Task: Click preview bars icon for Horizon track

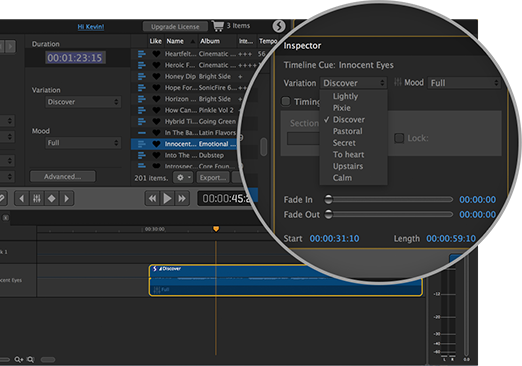Action: click(142, 99)
